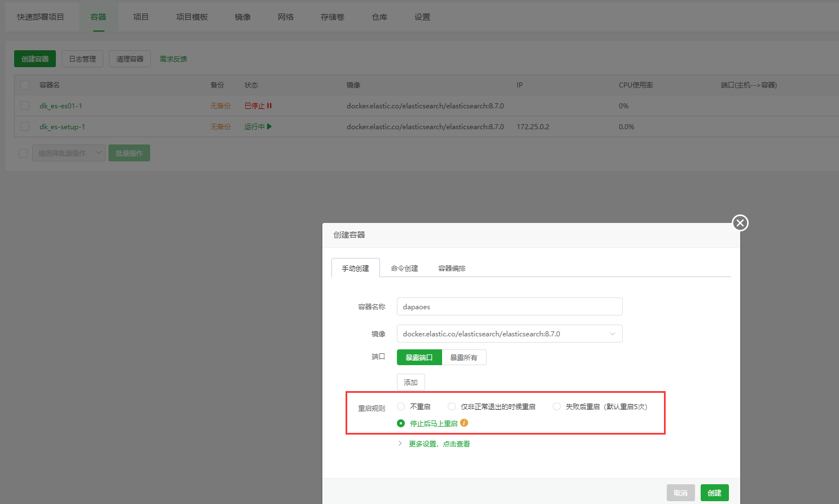
Task: Click the 已停止 status text
Action: tap(255, 106)
